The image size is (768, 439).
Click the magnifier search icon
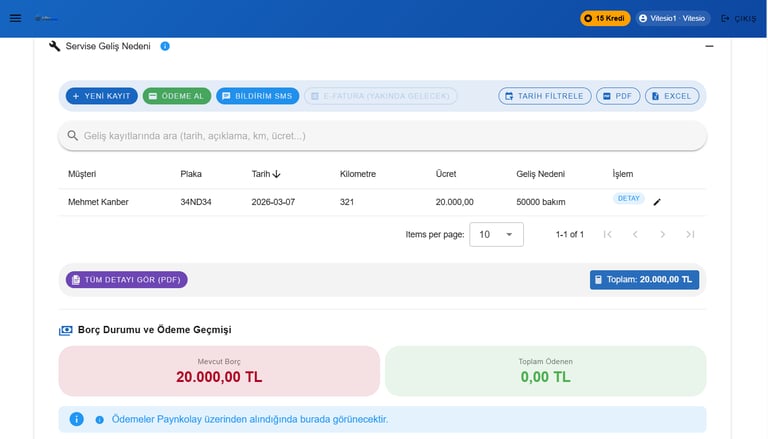[x=72, y=136]
